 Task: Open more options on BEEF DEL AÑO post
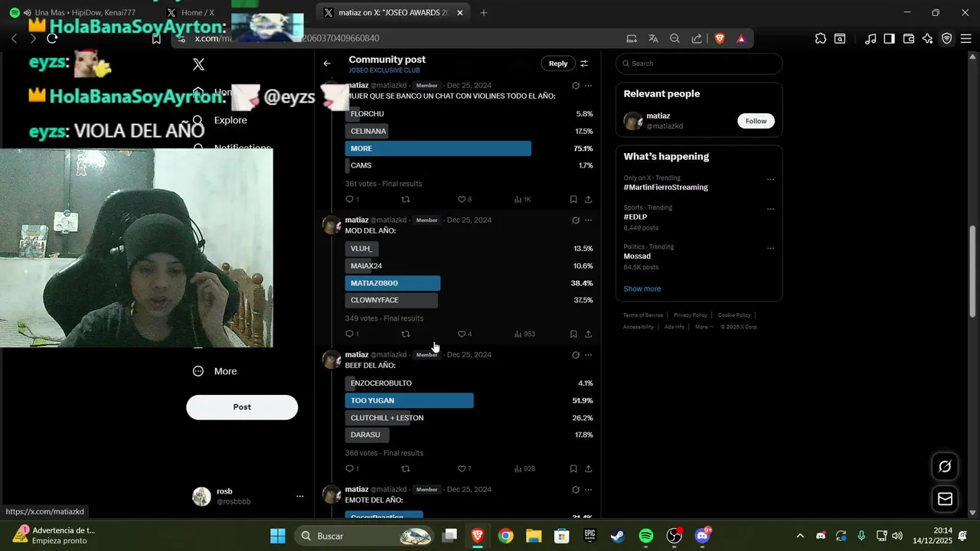(x=588, y=355)
